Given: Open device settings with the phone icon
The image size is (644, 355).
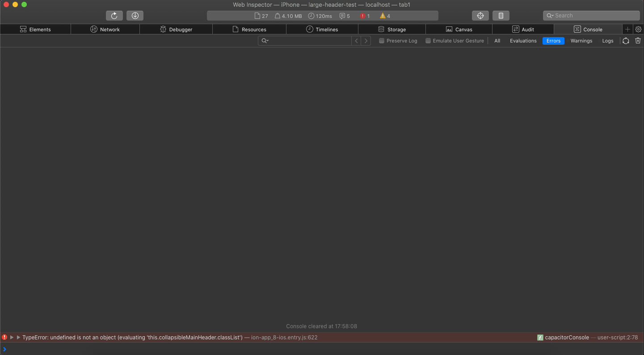Looking at the screenshot, I should click(501, 15).
